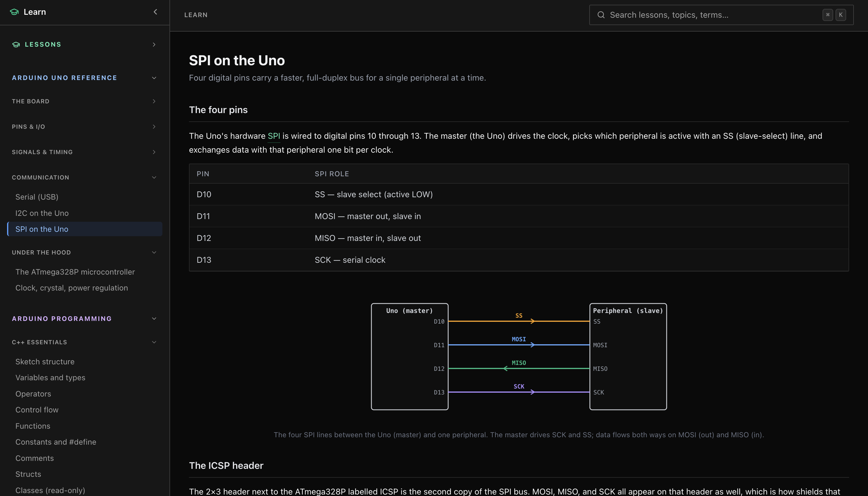Click the green SPI glossary link
Screen dimensions: 868x496
274,136
